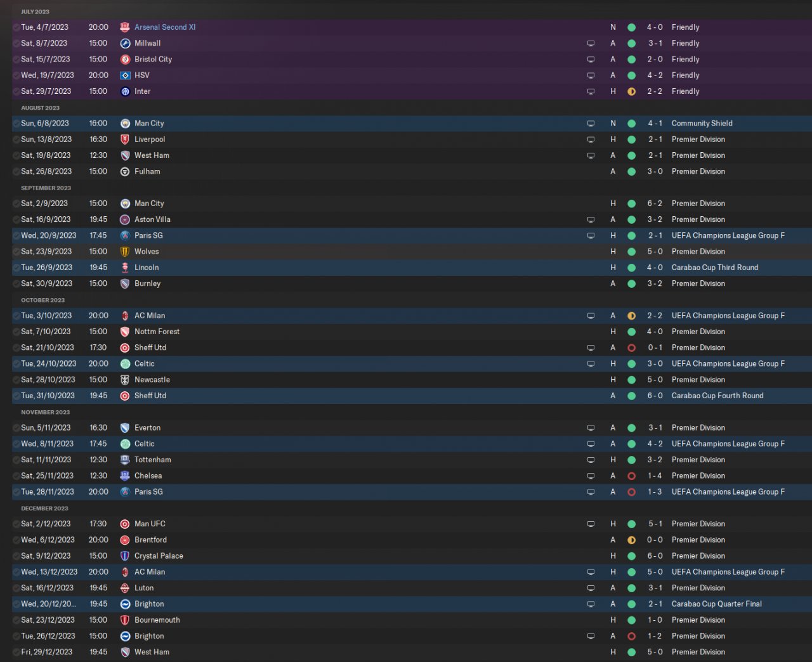Click the Newcastle club badge icon
The image size is (812, 662).
[125, 380]
